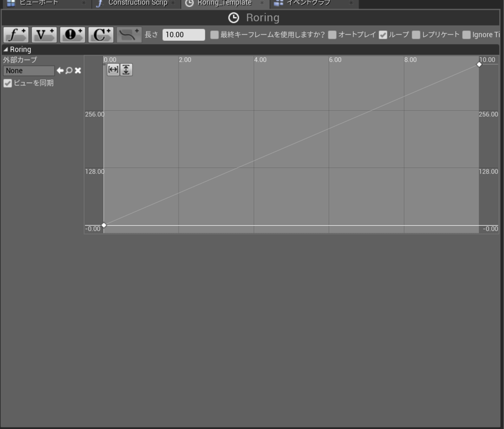The image size is (504, 429).
Task: Click the length field showing 10.00
Action: pos(184,35)
